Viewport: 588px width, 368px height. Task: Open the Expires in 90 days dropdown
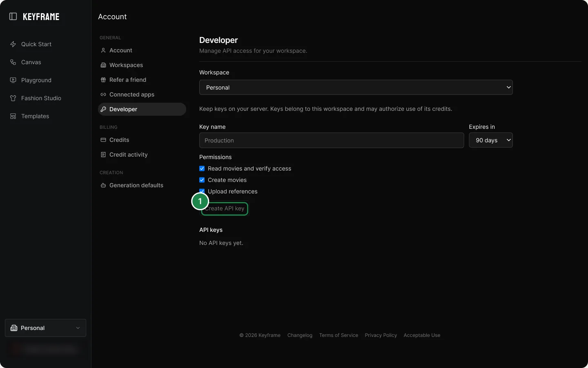[x=491, y=140]
